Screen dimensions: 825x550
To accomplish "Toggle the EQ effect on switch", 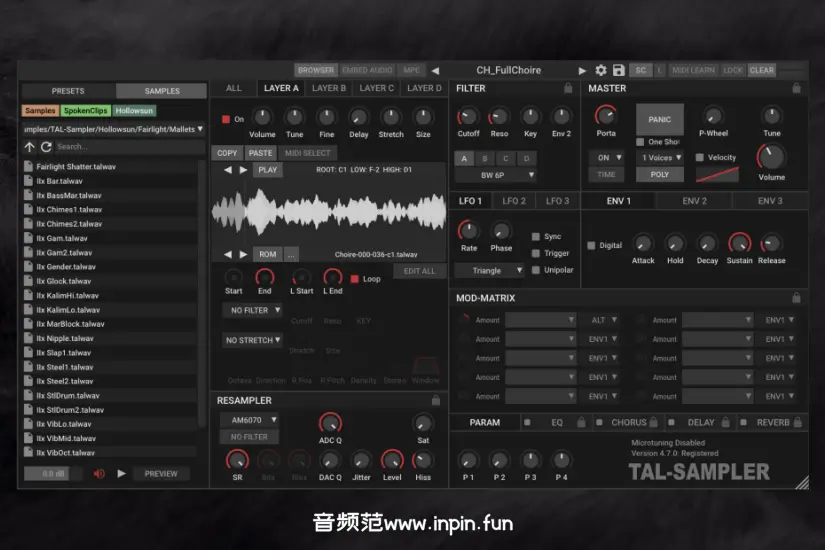I will tap(527, 422).
